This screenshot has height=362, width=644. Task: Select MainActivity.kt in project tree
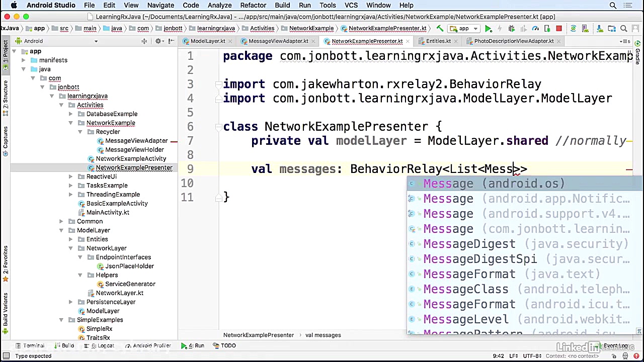108,213
